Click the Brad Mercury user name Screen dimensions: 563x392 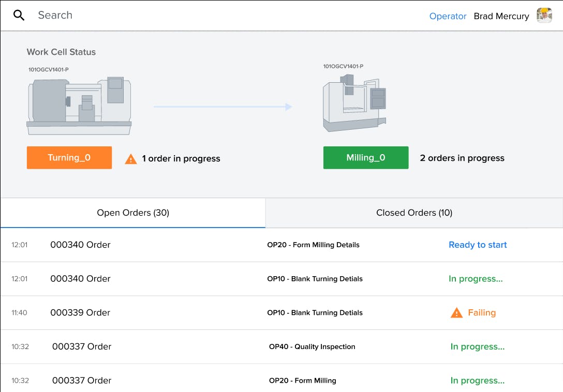pos(501,17)
